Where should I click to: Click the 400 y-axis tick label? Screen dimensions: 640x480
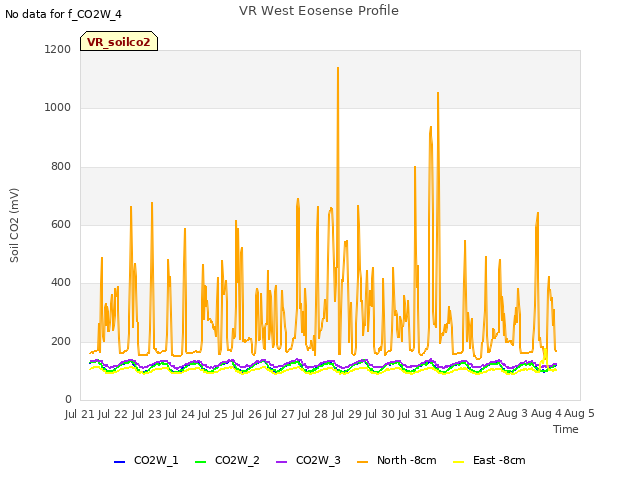click(x=61, y=283)
